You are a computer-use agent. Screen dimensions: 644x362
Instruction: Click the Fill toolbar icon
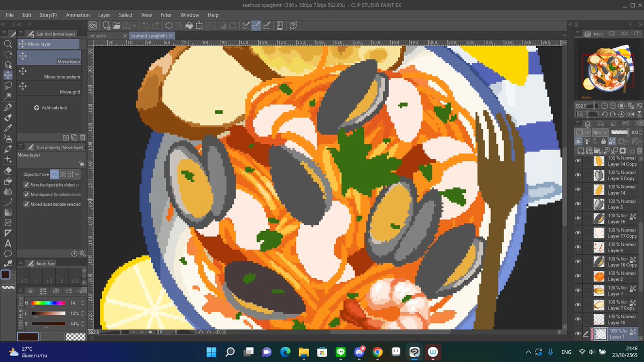[189, 25]
